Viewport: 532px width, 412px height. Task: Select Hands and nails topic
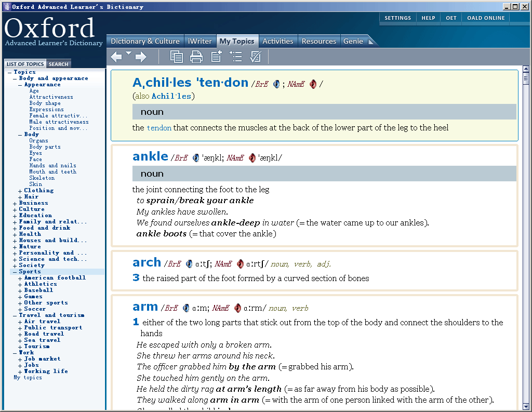click(x=52, y=166)
